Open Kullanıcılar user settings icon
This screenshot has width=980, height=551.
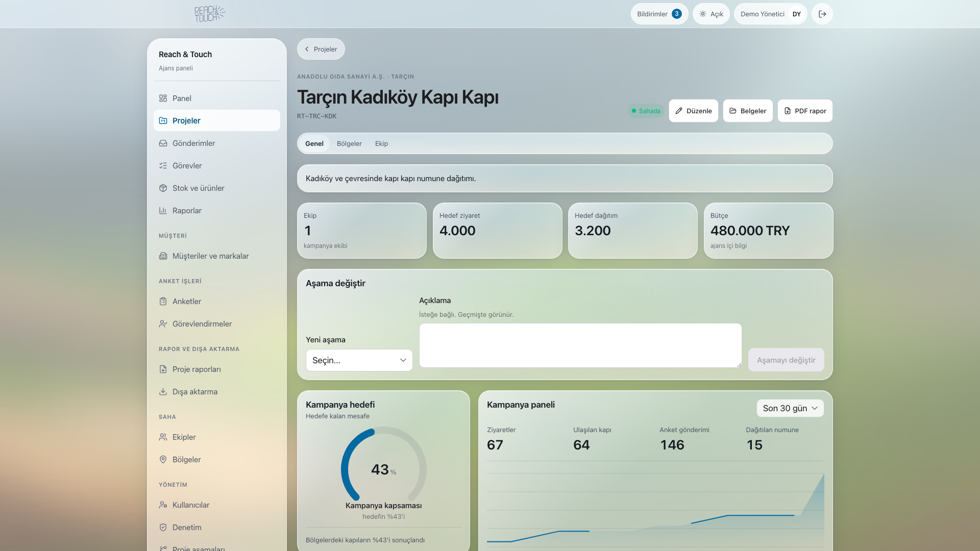163,505
